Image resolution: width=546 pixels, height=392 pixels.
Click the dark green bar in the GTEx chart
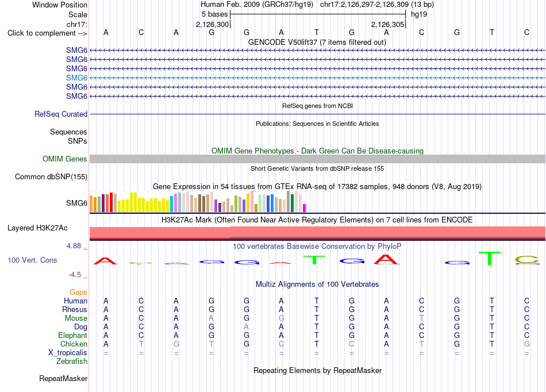tap(292, 203)
